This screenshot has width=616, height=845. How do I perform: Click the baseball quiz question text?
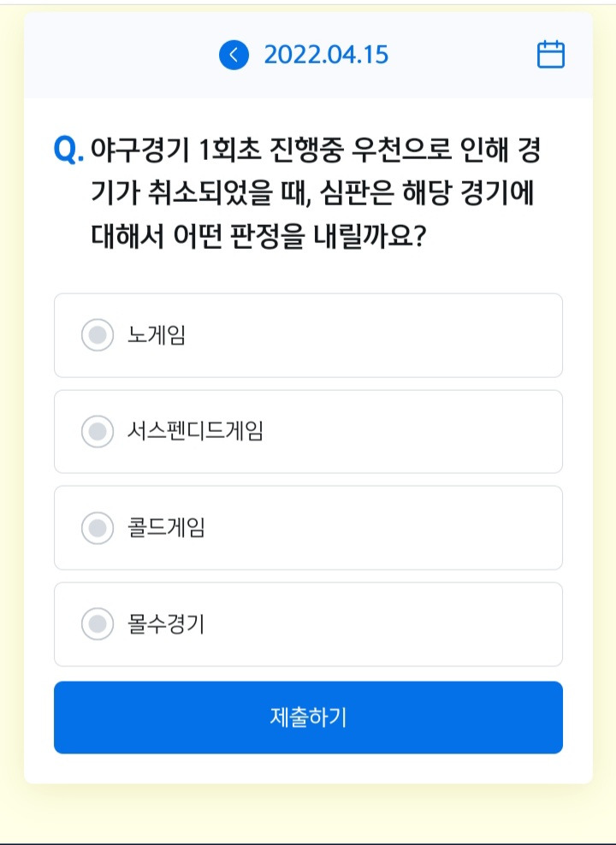click(x=316, y=193)
